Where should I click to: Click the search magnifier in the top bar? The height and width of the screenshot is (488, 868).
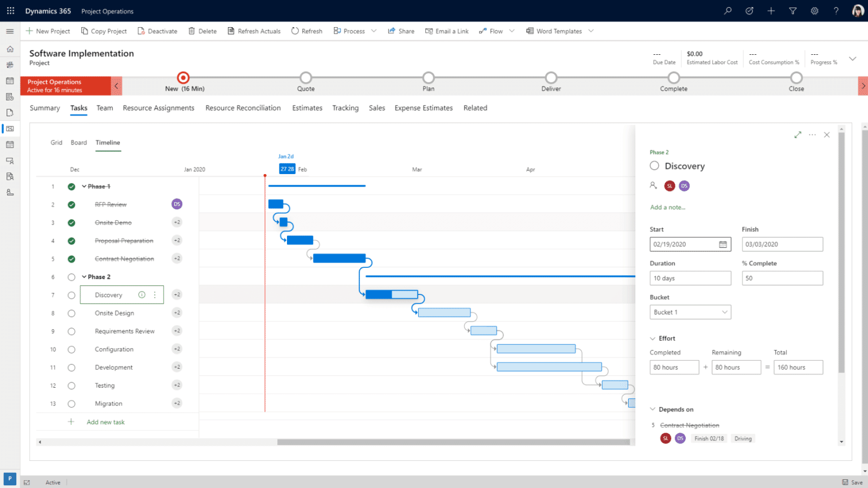click(727, 10)
